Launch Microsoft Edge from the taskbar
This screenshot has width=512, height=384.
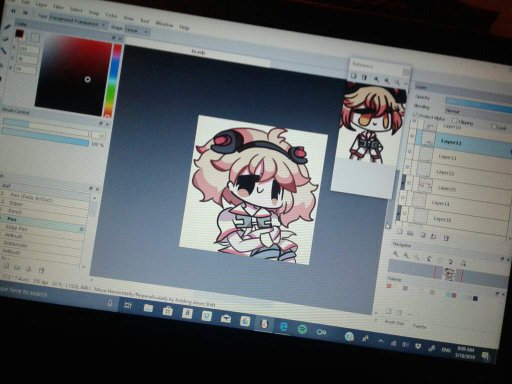[x=284, y=327]
